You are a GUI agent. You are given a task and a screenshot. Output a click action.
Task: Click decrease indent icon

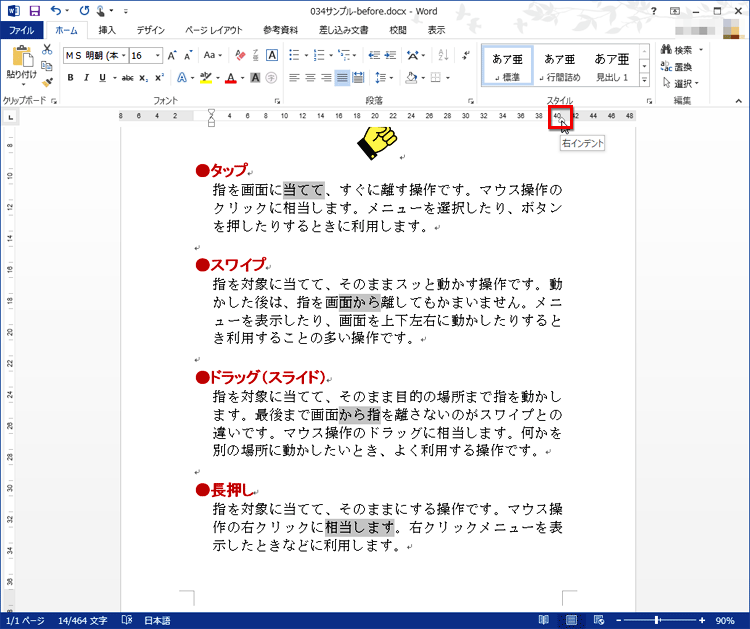pos(374,55)
